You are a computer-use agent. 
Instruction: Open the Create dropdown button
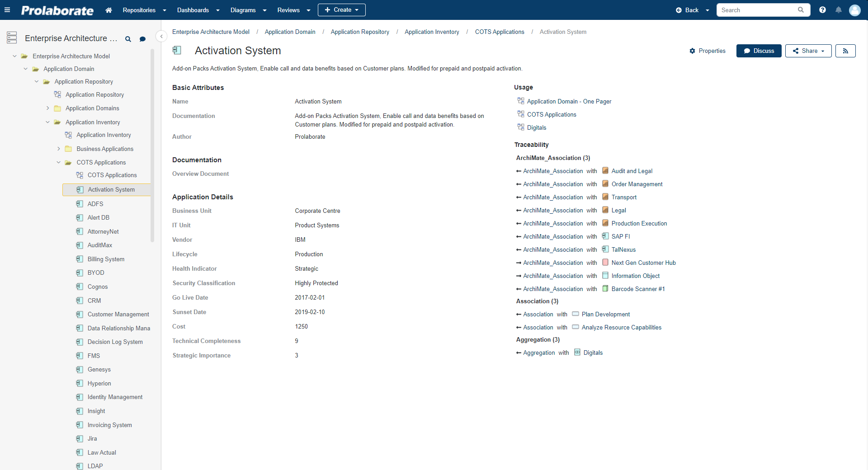342,10
